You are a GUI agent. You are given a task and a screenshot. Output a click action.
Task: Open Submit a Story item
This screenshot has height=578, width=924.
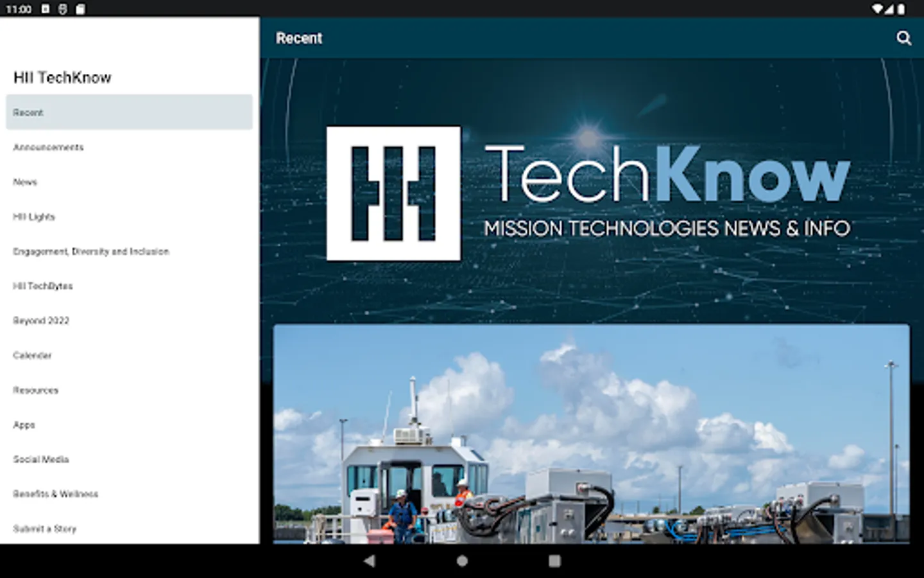click(129, 528)
